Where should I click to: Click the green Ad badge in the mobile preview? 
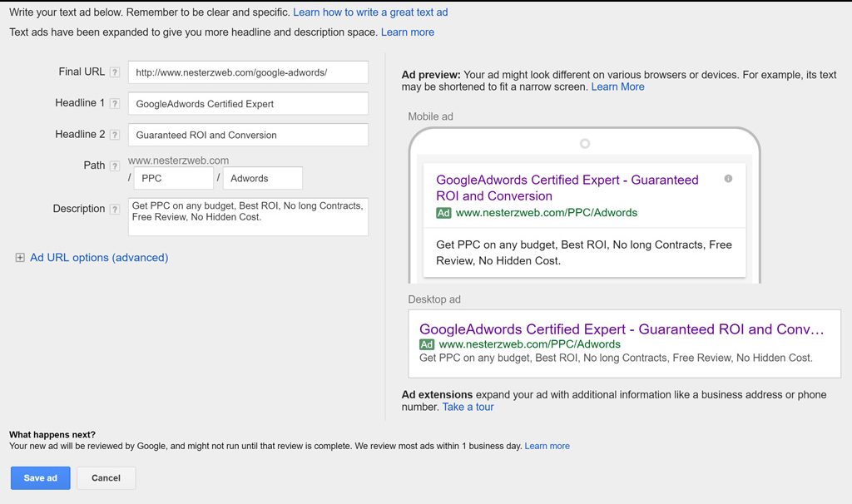[x=443, y=213]
